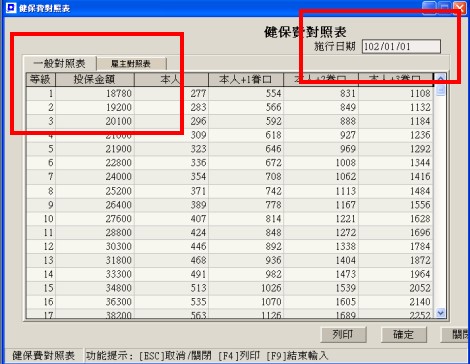
Task: Click 本人+1眷口 value 672
Action: click(246, 163)
